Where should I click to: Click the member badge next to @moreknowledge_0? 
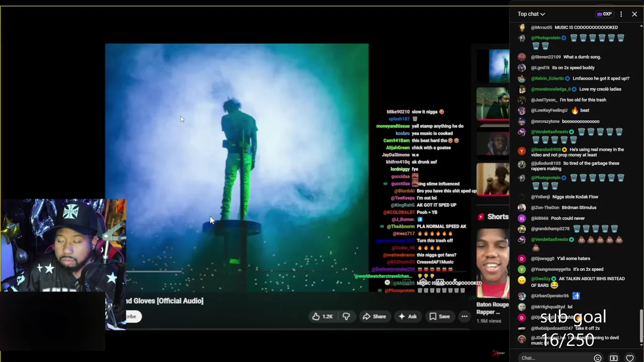pyautogui.click(x=574, y=89)
